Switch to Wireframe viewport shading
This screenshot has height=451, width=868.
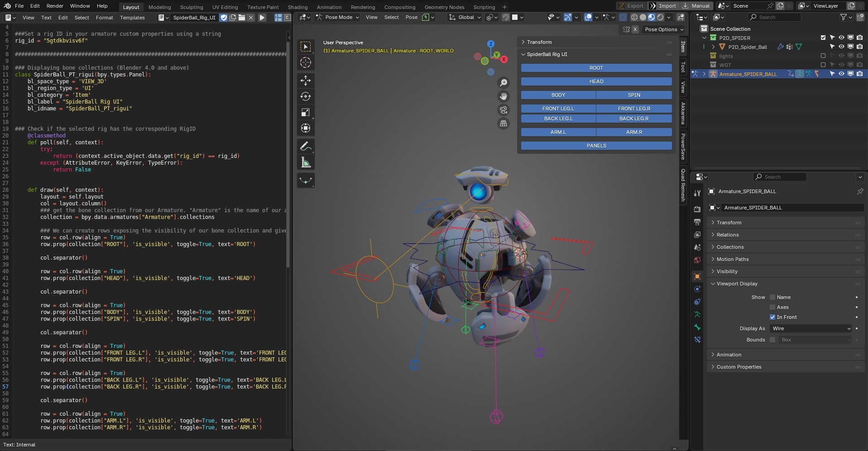point(634,17)
